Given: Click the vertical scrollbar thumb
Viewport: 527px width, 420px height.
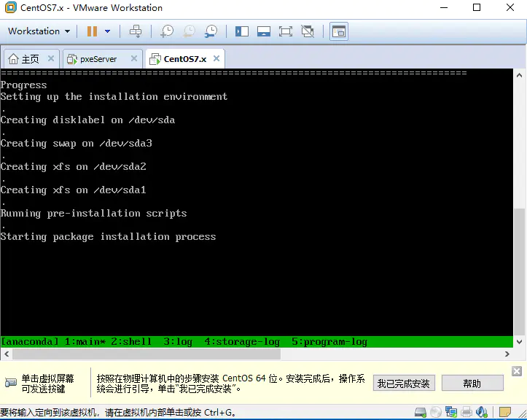Looking at the screenshot, I should tap(519, 272).
